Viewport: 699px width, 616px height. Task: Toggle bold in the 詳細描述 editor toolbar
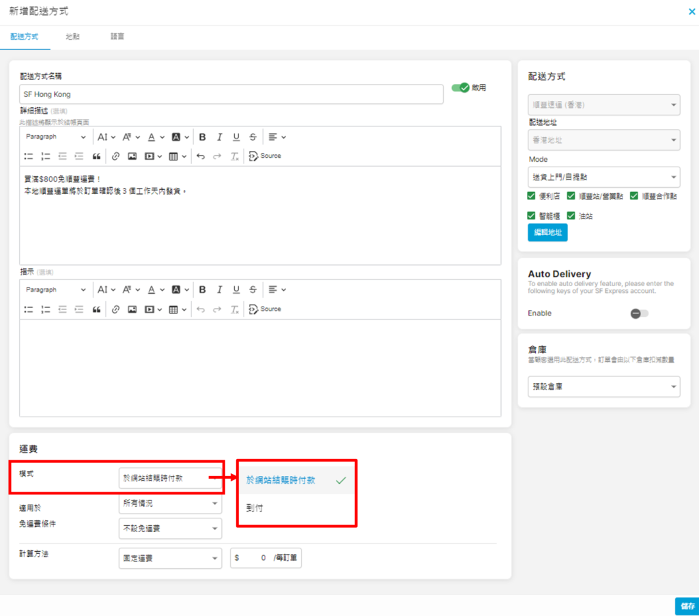[203, 137]
